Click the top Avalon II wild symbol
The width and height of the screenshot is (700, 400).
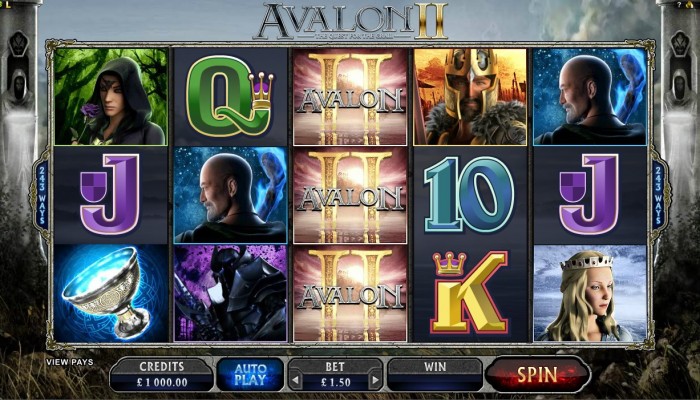click(350, 96)
